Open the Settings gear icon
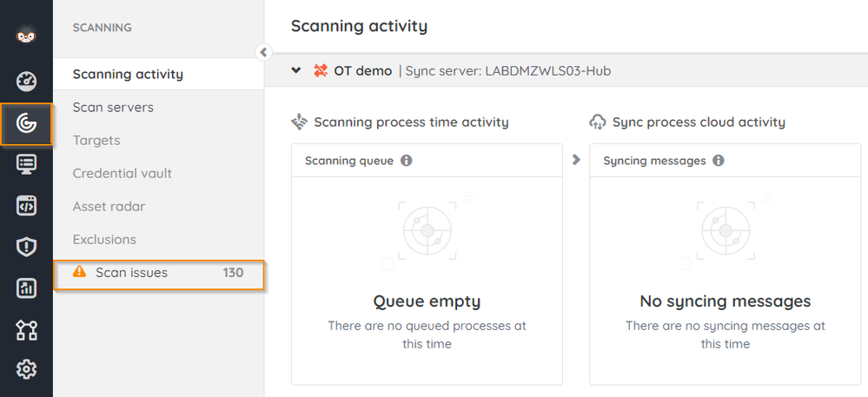The image size is (868, 397). (x=26, y=370)
